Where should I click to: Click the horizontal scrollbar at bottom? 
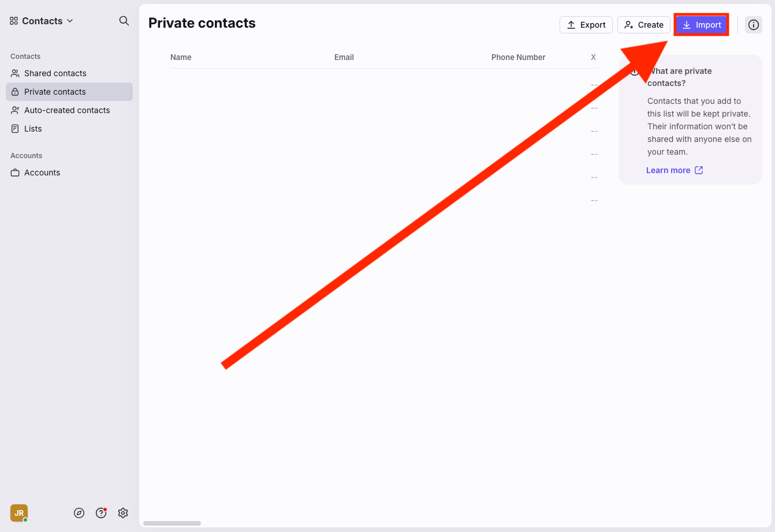tap(172, 523)
